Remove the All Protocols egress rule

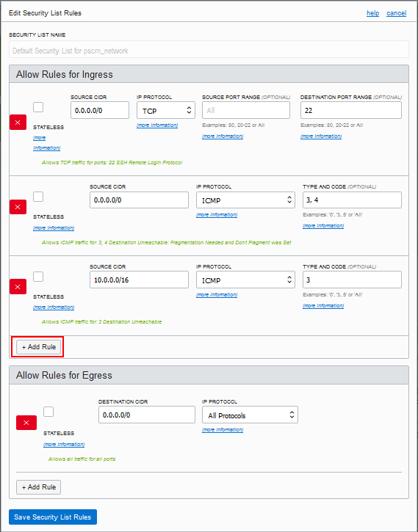26,423
